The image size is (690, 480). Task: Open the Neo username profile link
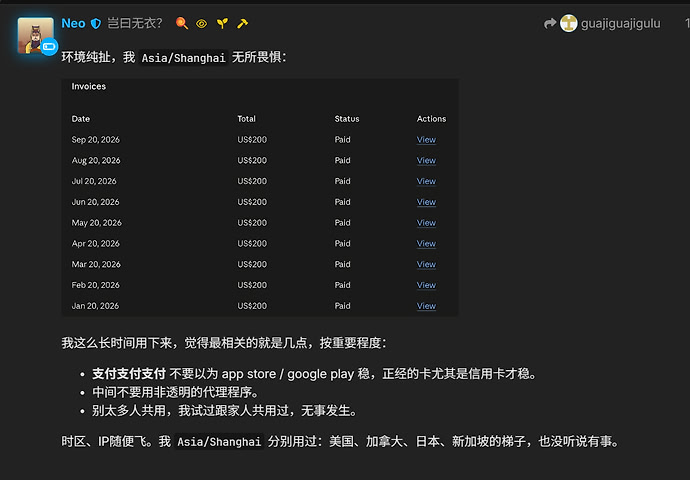pos(73,23)
